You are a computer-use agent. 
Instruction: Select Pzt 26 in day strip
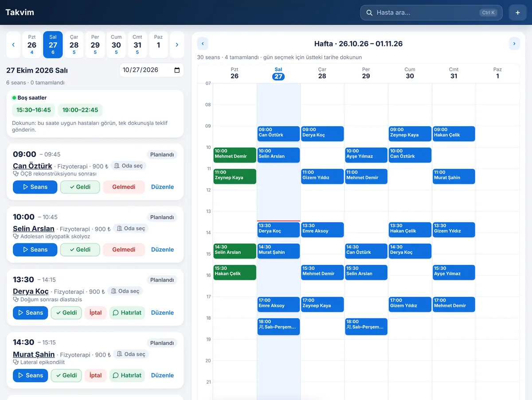[x=32, y=45]
